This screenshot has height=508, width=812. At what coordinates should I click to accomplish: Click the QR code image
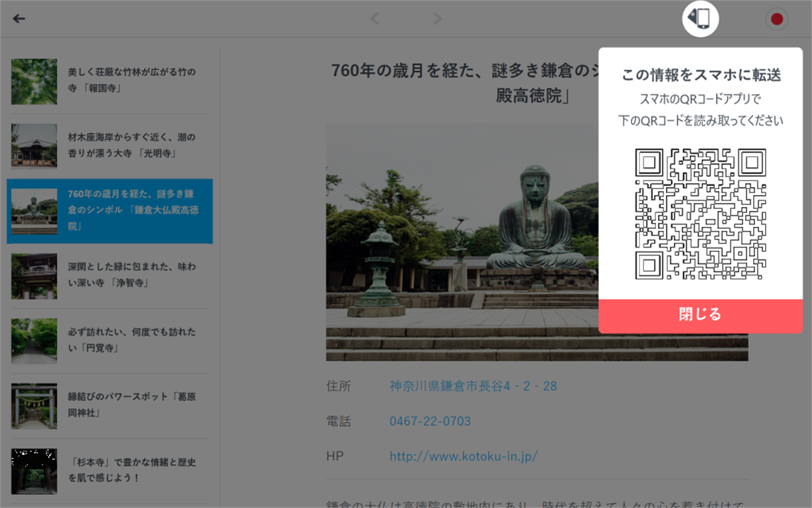point(700,214)
